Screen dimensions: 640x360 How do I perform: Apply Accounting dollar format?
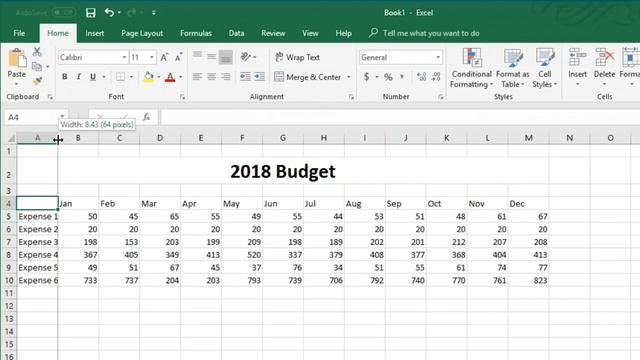(x=367, y=77)
